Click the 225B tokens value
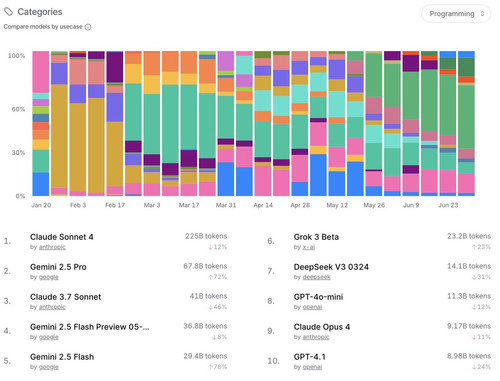 [x=206, y=236]
